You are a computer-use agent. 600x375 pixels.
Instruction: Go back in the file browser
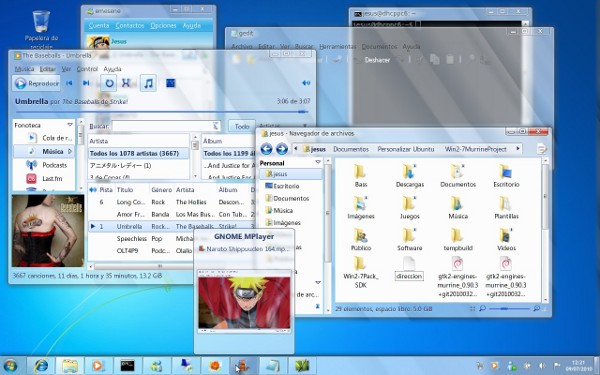click(266, 149)
